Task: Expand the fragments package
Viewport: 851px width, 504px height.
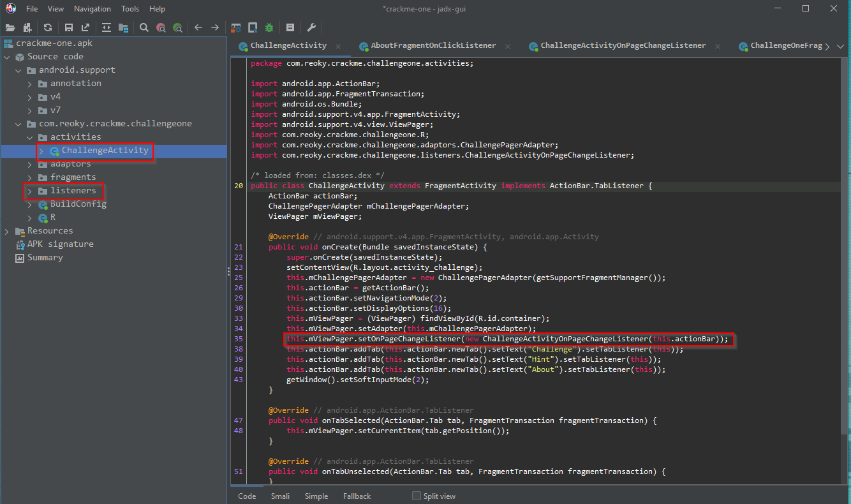Action: (30, 177)
